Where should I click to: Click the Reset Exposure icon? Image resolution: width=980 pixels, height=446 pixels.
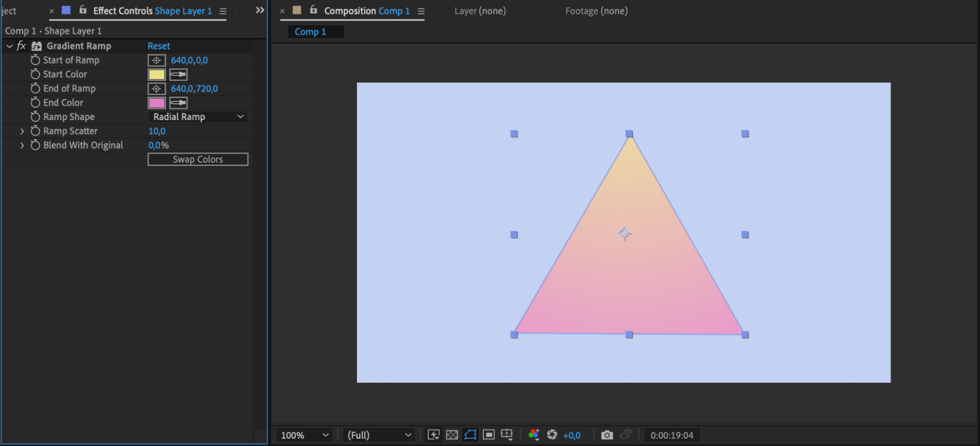(x=552, y=435)
